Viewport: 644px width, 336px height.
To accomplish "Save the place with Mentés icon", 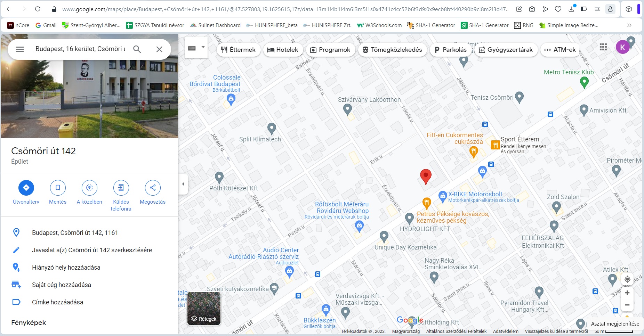I will (58, 188).
